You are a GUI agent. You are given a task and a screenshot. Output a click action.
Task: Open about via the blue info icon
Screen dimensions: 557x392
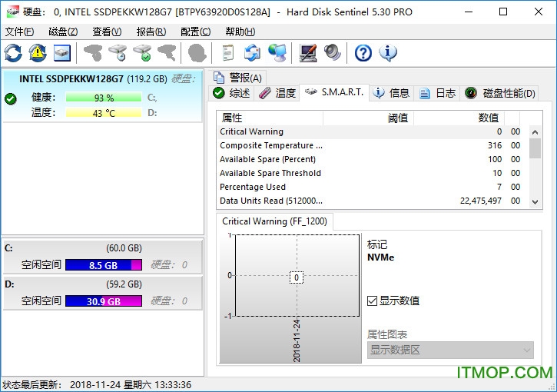pyautogui.click(x=388, y=53)
